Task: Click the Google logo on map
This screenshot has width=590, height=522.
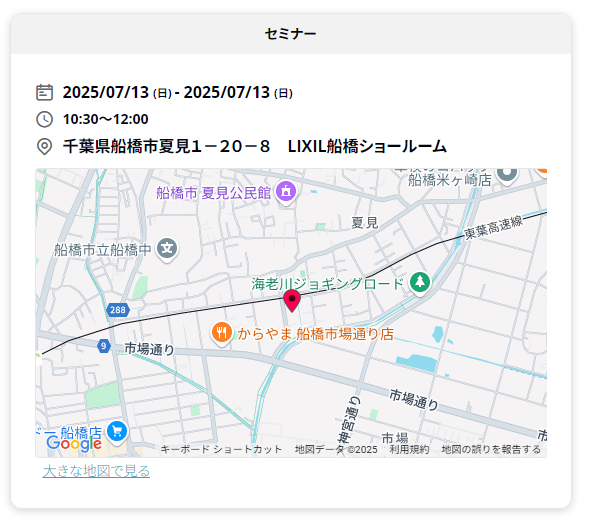Action: click(74, 443)
